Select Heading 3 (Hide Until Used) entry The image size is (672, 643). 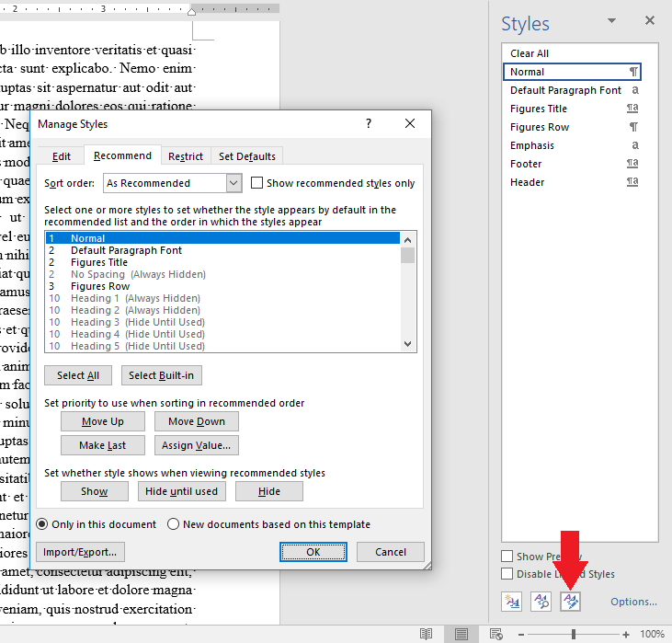coord(222,322)
